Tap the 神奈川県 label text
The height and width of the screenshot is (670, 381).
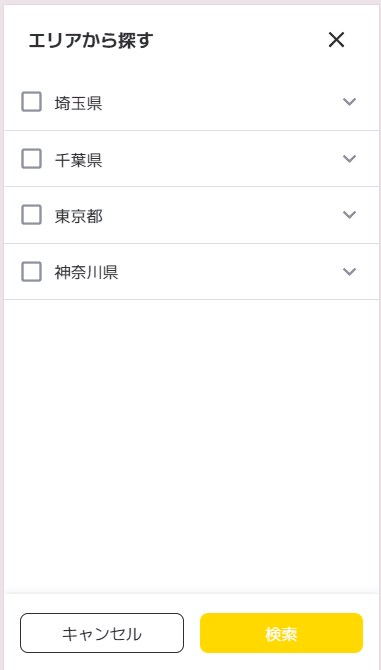click(86, 273)
